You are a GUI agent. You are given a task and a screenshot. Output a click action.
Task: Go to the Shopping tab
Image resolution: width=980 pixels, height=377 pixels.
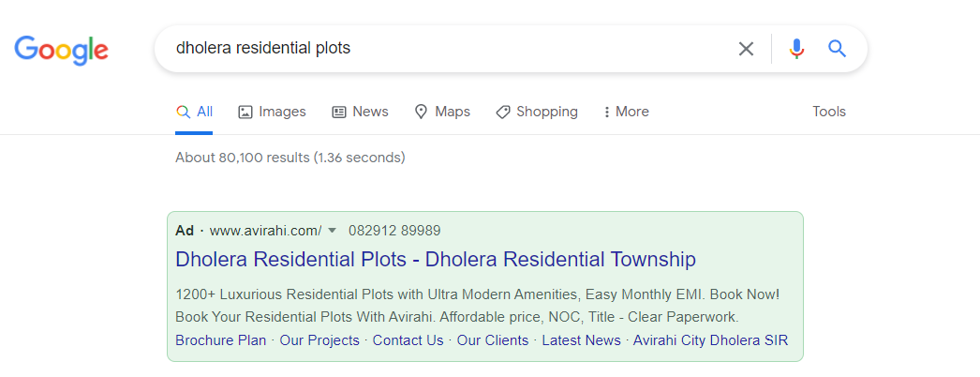[x=537, y=112]
